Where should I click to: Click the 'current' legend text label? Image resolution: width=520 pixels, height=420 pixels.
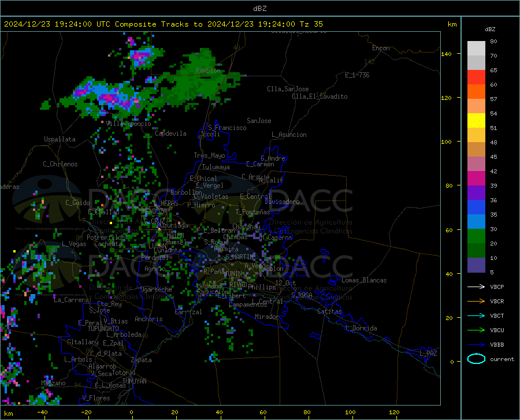[x=502, y=359]
